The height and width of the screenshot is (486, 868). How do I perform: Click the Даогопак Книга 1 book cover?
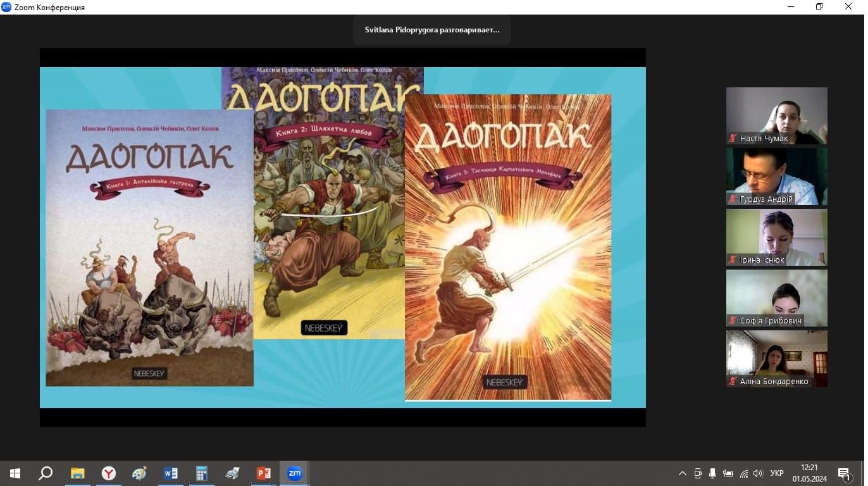[x=149, y=247]
